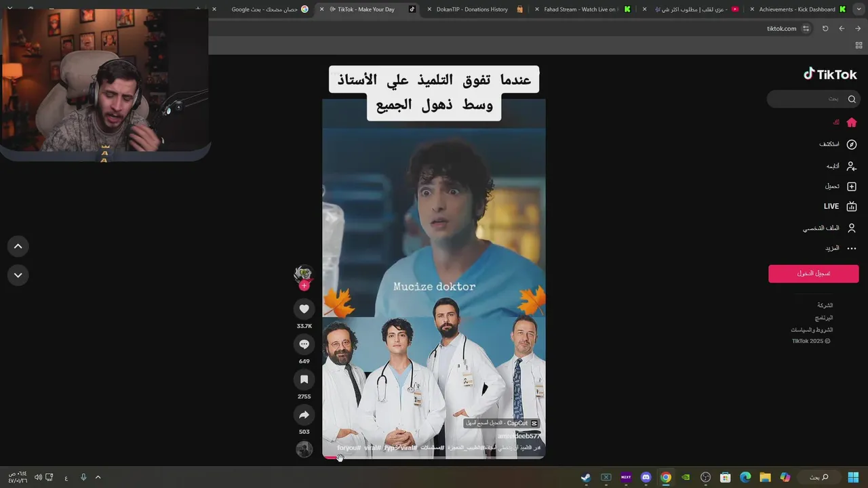
Task: Click the tiktok.com address bar
Action: (781, 28)
